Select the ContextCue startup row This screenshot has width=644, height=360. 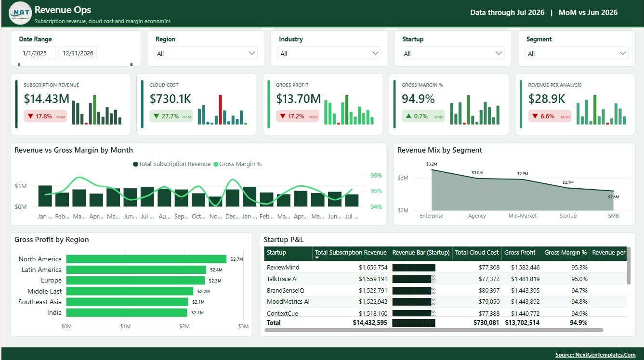click(x=446, y=313)
